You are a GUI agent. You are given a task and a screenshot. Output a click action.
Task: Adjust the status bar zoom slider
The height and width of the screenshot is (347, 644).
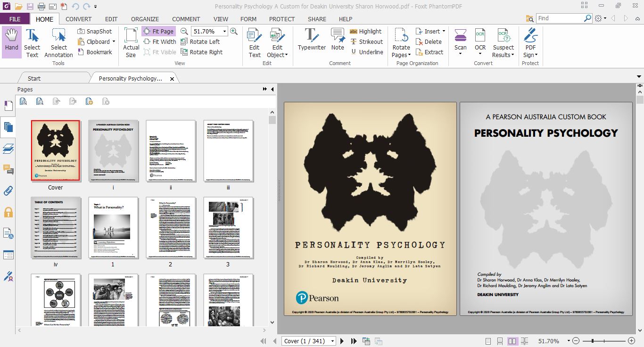[593, 341]
